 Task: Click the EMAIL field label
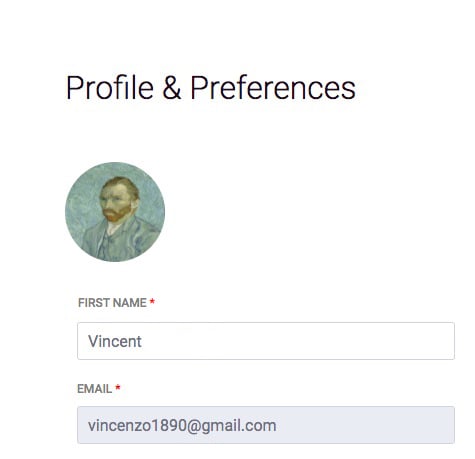coord(94,389)
